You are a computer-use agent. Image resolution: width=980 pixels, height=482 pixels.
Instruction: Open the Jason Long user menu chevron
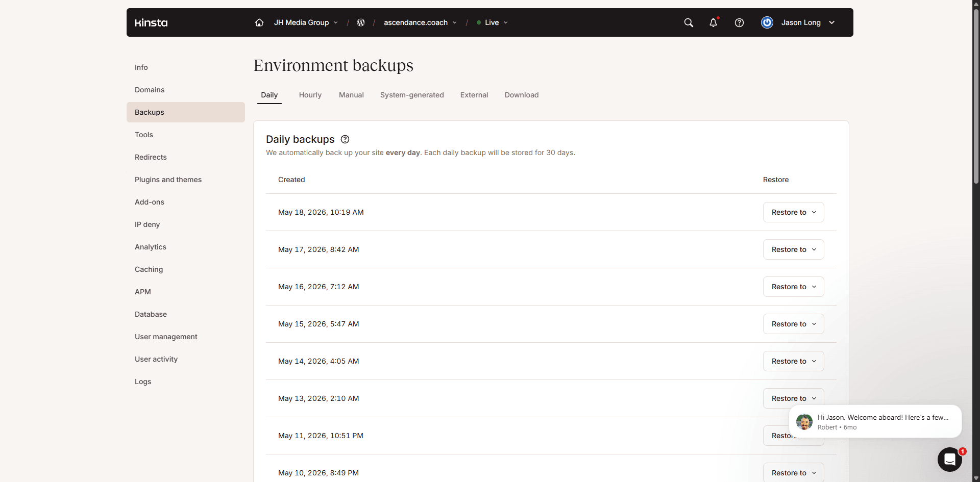pyautogui.click(x=832, y=22)
